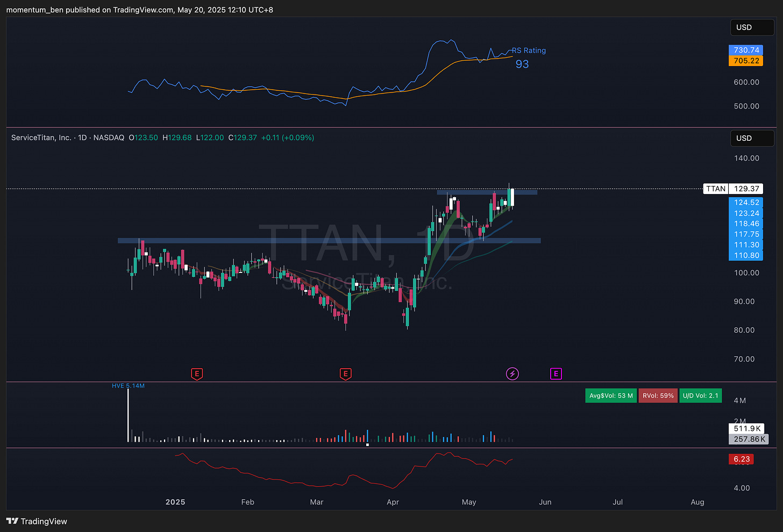Viewport: 783px width, 532px height.
Task: Click the ServiceTitan, Inc. symbol title
Action: pos(41,138)
